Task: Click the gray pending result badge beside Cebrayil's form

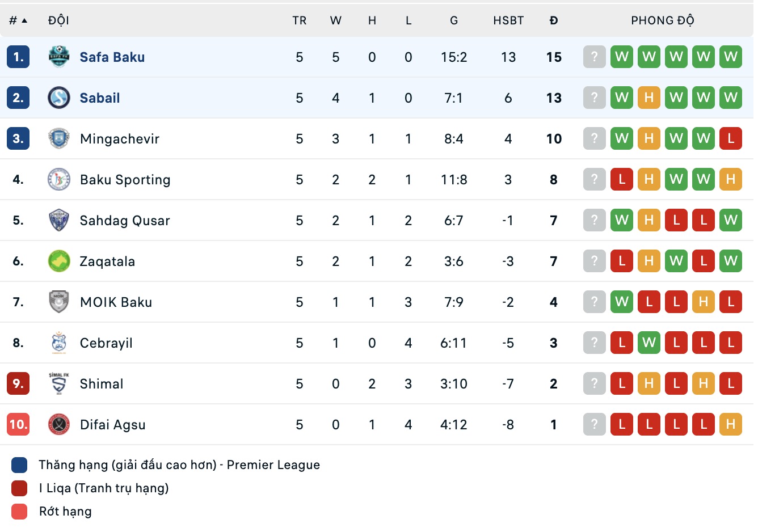Action: point(594,343)
